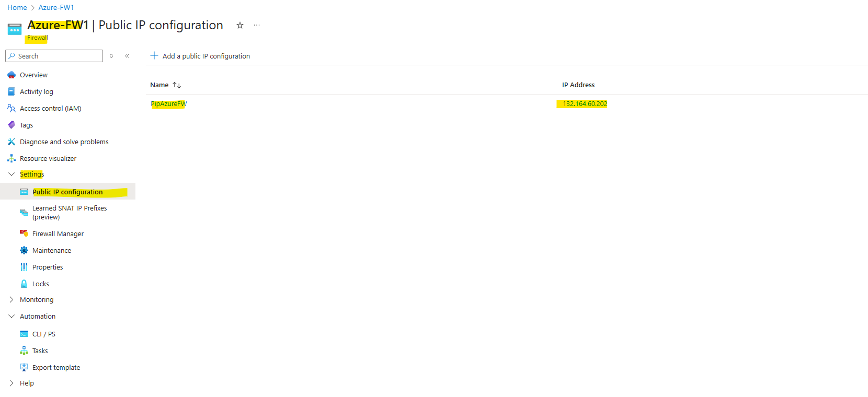The width and height of the screenshot is (868, 397).
Task: Collapse the Settings section chevron
Action: tap(12, 174)
